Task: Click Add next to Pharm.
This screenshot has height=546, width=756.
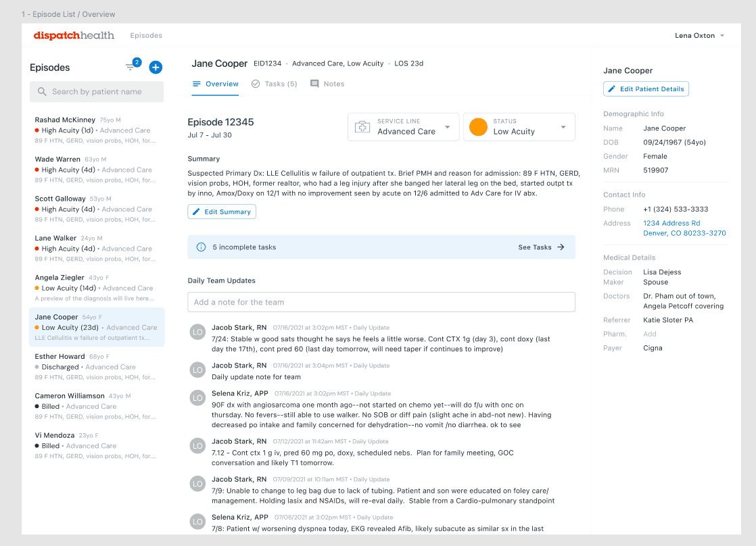Action: pyautogui.click(x=649, y=334)
